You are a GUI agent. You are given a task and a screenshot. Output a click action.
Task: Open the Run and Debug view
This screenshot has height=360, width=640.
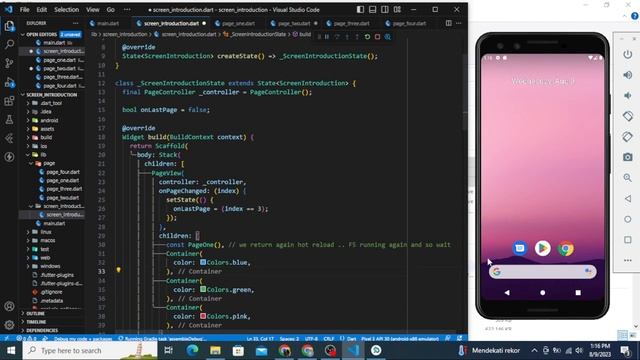point(9,82)
